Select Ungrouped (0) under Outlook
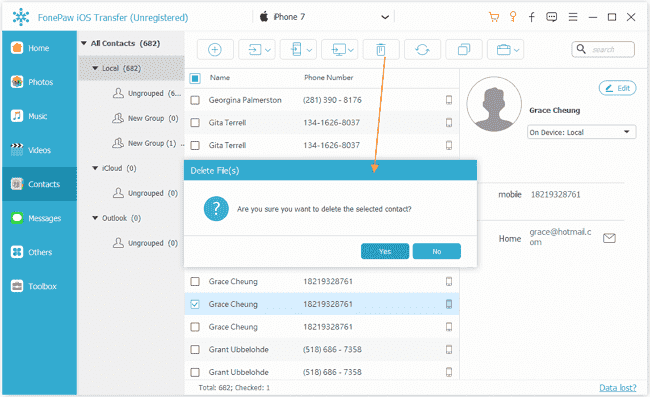Viewport: 650px width, 397px height. (146, 243)
